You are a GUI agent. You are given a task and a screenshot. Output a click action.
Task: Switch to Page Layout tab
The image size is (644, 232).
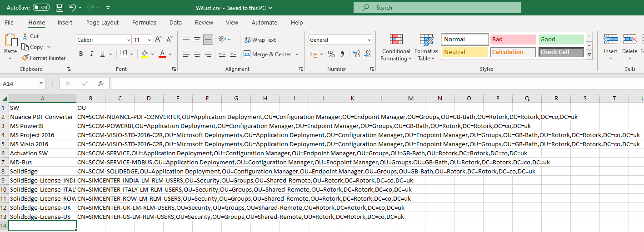point(102,22)
